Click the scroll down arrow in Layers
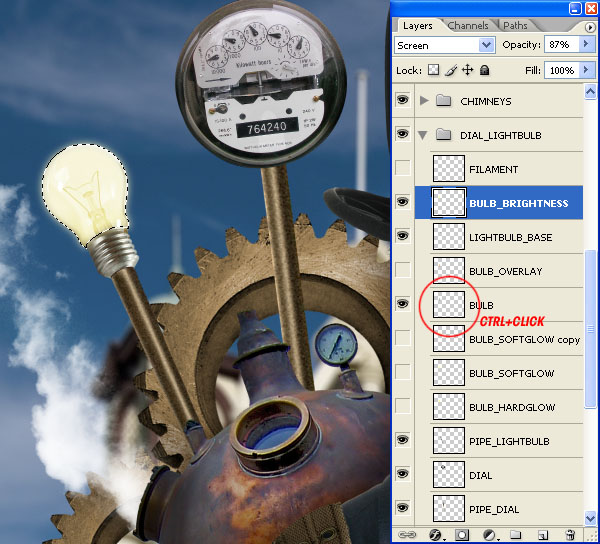 click(x=590, y=518)
